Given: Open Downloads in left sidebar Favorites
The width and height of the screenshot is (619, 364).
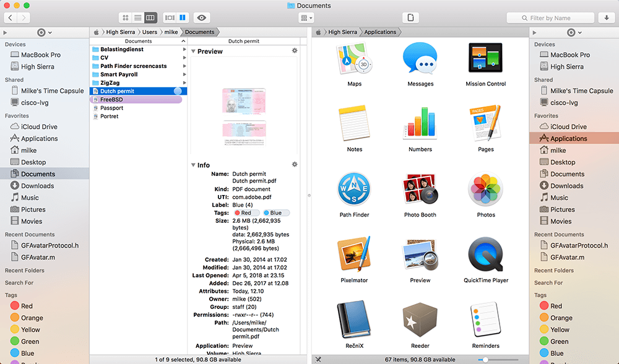Looking at the screenshot, I should coord(38,186).
